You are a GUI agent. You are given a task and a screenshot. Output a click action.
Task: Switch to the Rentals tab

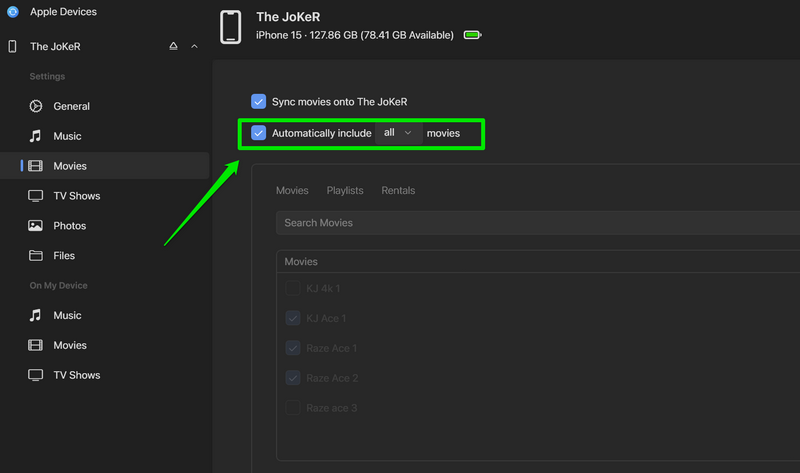pos(398,190)
